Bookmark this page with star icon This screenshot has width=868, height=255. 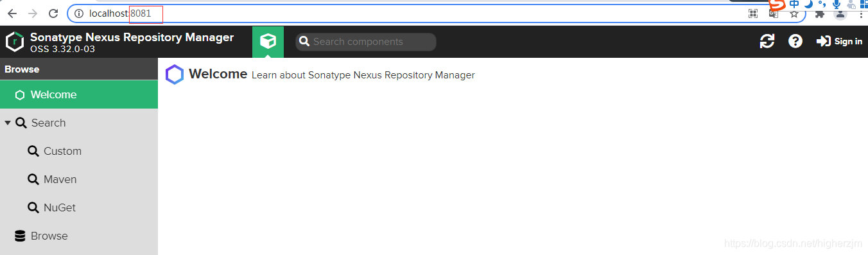click(x=794, y=13)
